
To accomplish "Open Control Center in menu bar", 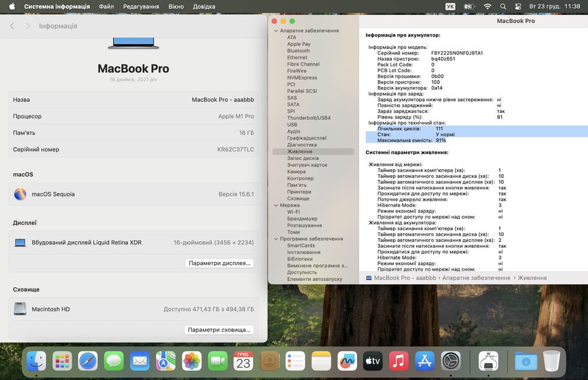I will pos(518,6).
